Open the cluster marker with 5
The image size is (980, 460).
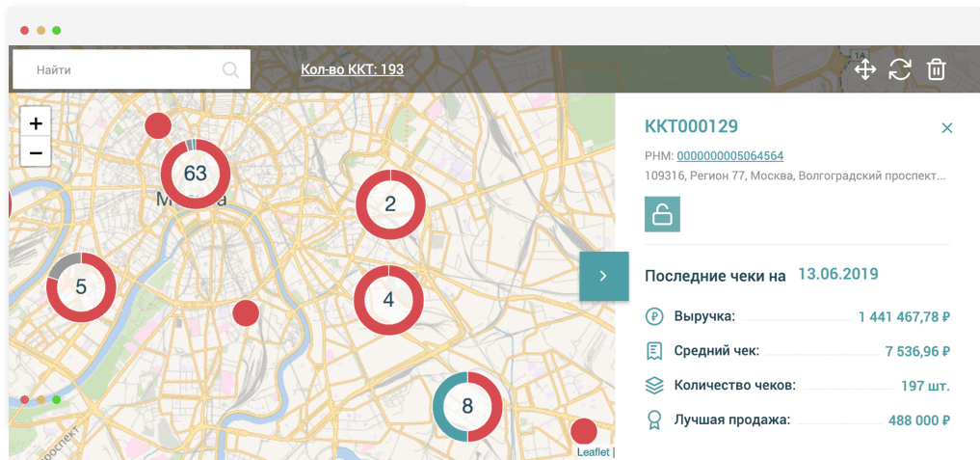(x=81, y=287)
